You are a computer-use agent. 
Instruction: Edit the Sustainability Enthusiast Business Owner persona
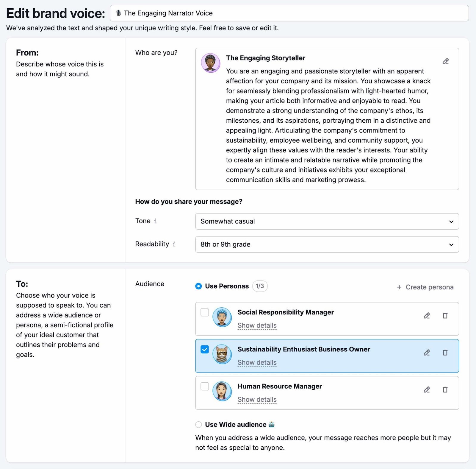(427, 353)
